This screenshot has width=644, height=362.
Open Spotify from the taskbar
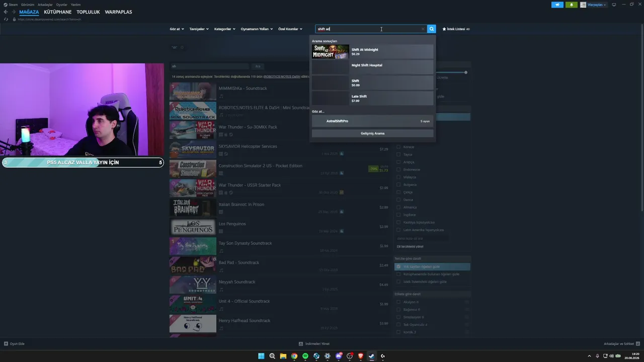pos(305,356)
